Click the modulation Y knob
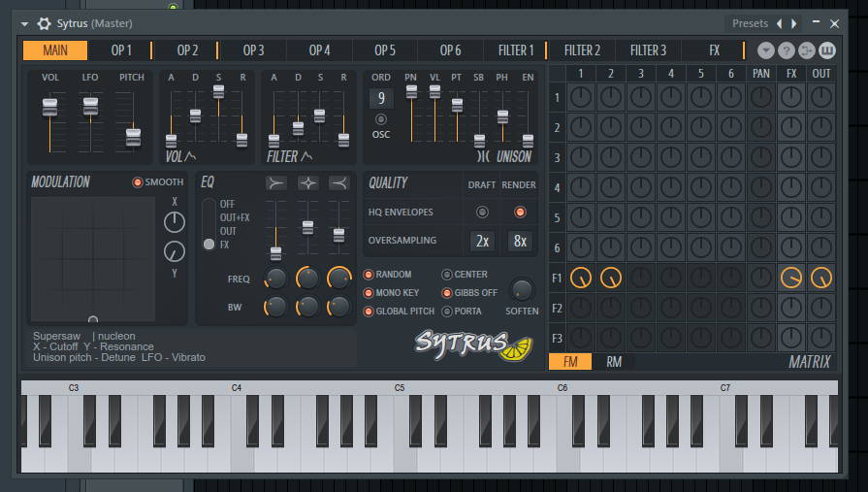868x492 pixels. (175, 251)
